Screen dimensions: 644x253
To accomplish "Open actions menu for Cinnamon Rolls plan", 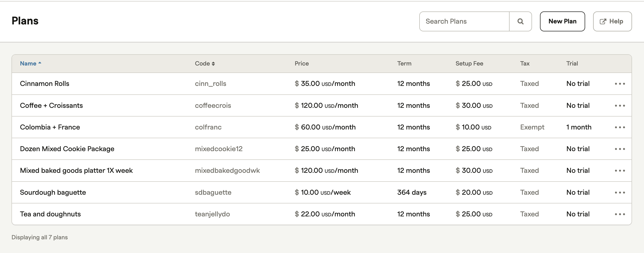I will [620, 84].
